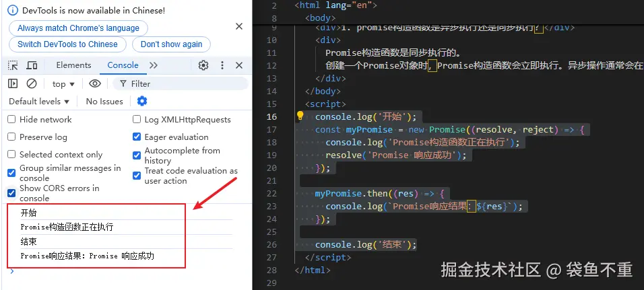The height and width of the screenshot is (290, 644).
Task: Click closing html tag on line 28
Action: (x=313, y=270)
